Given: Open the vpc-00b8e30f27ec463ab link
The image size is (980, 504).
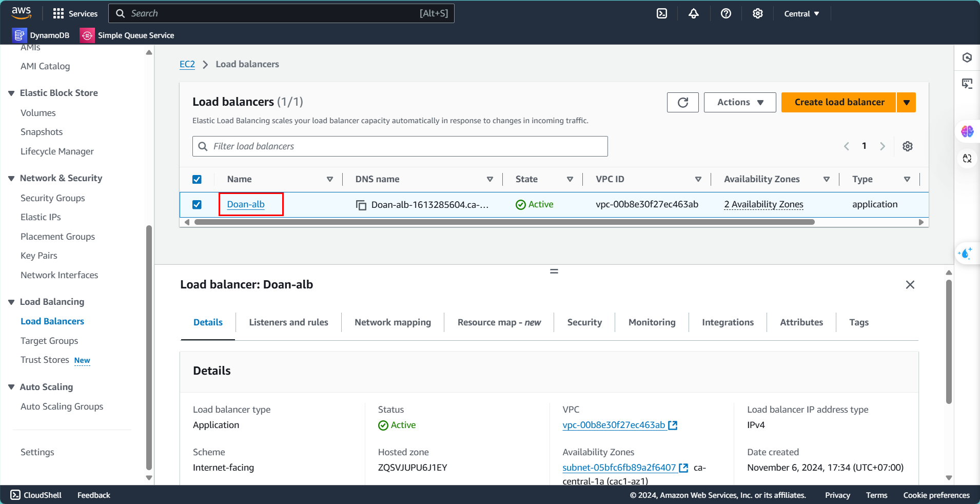Looking at the screenshot, I should click(614, 425).
